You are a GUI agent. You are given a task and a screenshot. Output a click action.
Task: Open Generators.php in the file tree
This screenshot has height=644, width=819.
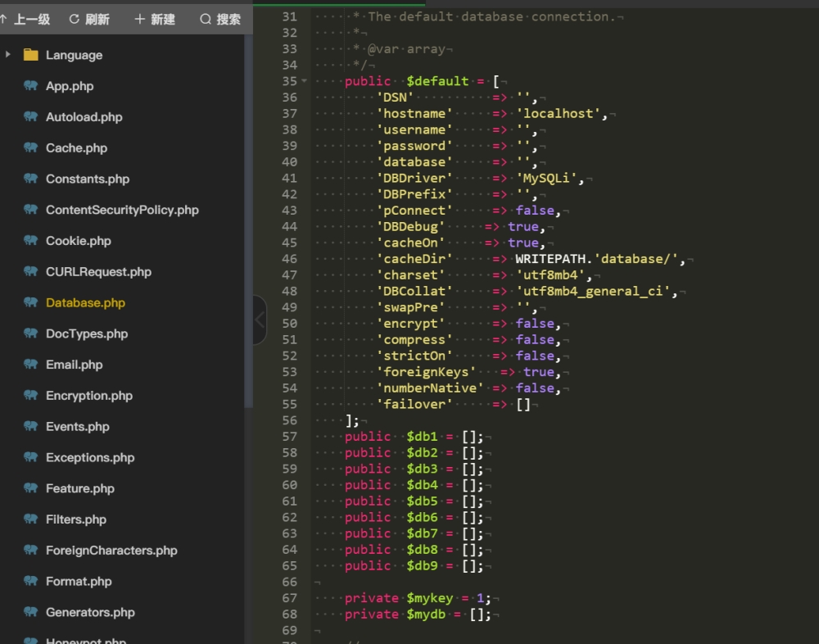[x=90, y=611]
